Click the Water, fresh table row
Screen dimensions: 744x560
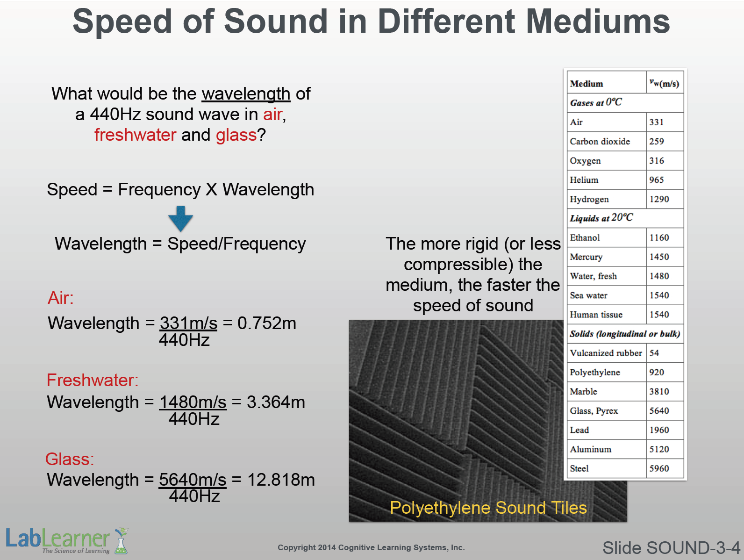pyautogui.click(x=625, y=276)
